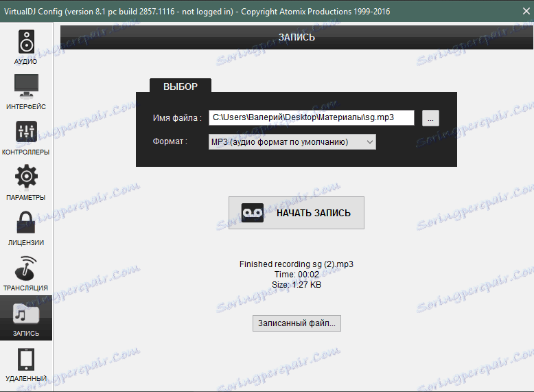Image resolution: width=534 pixels, height=392 pixels.
Task: Click ИНТЕРФЕЙС sidebar label
Action: (26, 107)
